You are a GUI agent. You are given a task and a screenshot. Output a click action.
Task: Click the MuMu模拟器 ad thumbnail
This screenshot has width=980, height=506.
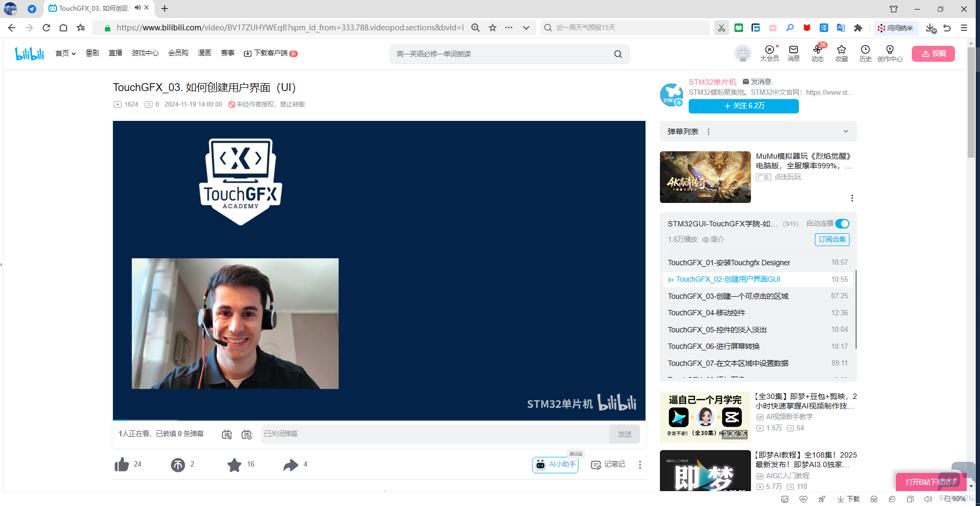(705, 177)
